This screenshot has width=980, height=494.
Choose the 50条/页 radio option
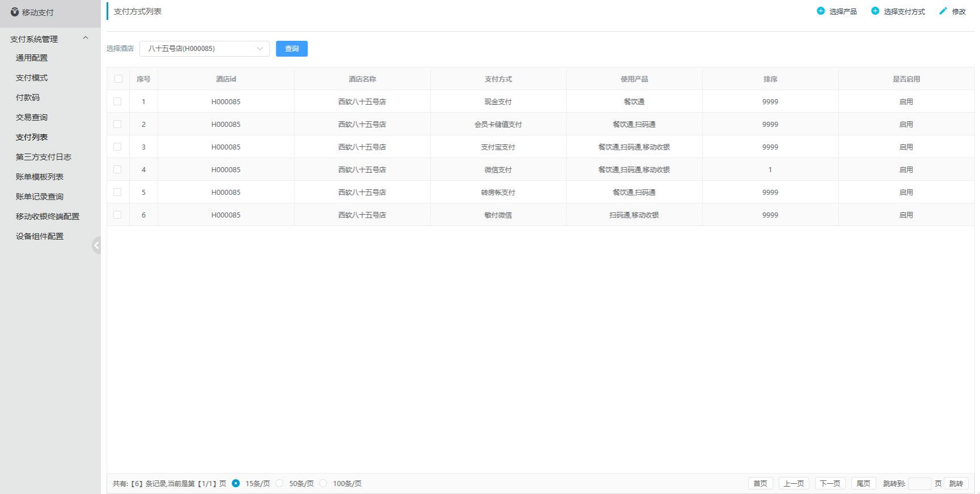tap(279, 483)
